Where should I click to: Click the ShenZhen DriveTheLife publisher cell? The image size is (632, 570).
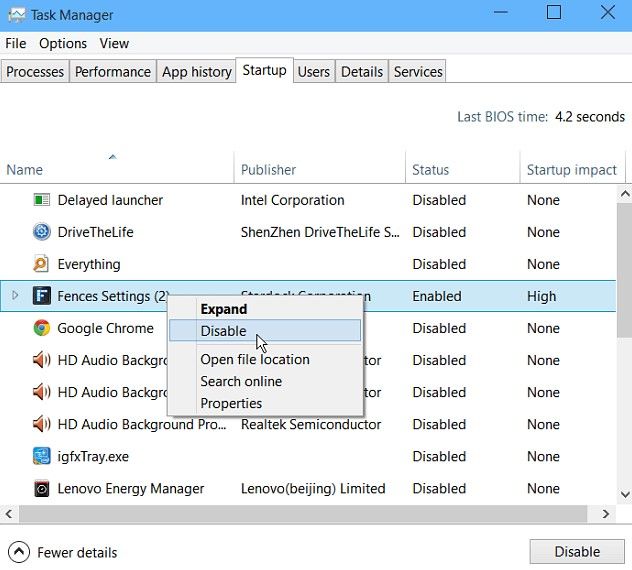click(320, 232)
